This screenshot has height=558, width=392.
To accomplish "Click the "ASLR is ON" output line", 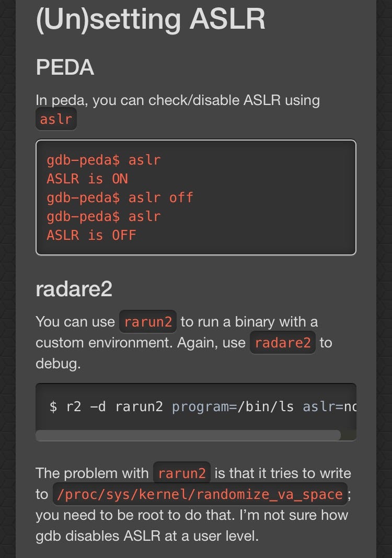I will (x=87, y=179).
